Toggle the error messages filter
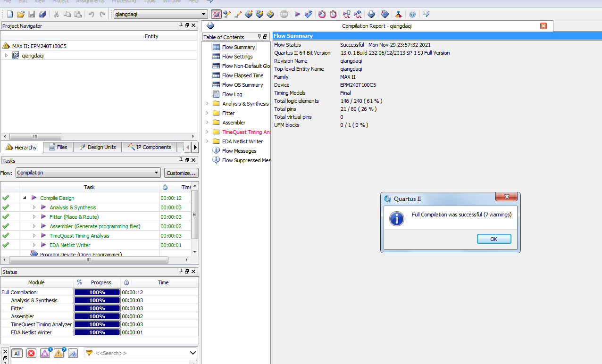 pyautogui.click(x=31, y=353)
